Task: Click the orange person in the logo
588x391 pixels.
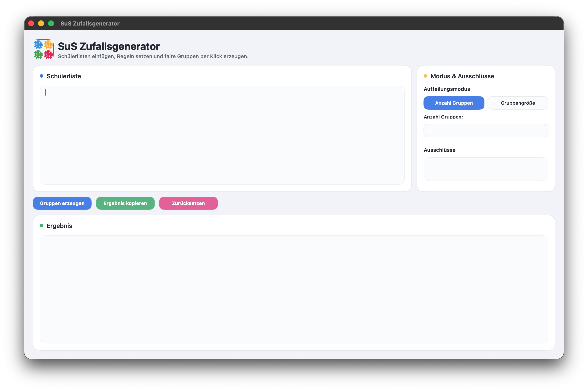Action: [x=48, y=45]
